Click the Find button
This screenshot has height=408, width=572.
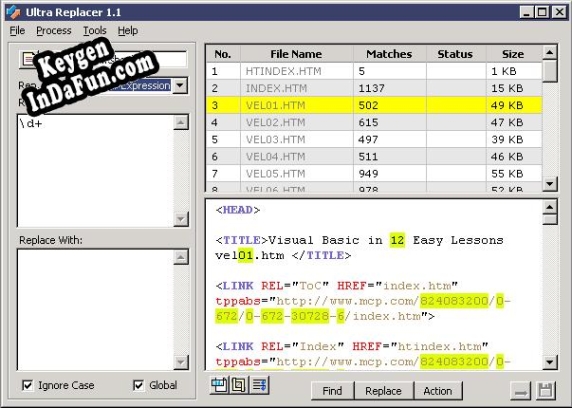pyautogui.click(x=332, y=391)
